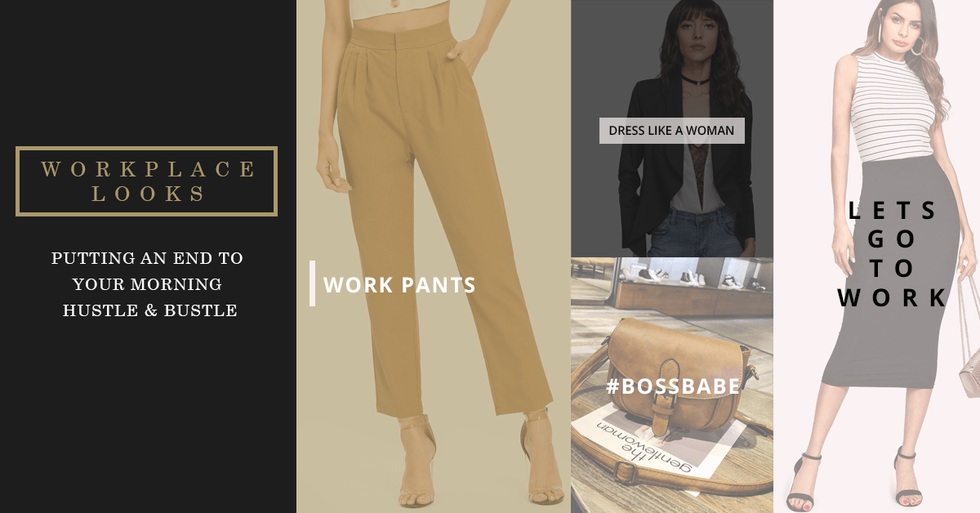Click the WORKPLACE LOOKS gold-framed title

click(x=147, y=181)
